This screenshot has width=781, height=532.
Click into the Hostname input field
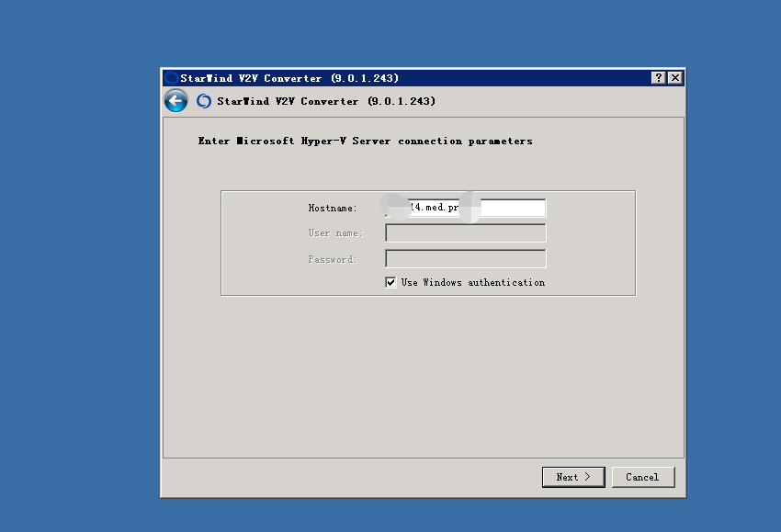pyautogui.click(x=466, y=208)
